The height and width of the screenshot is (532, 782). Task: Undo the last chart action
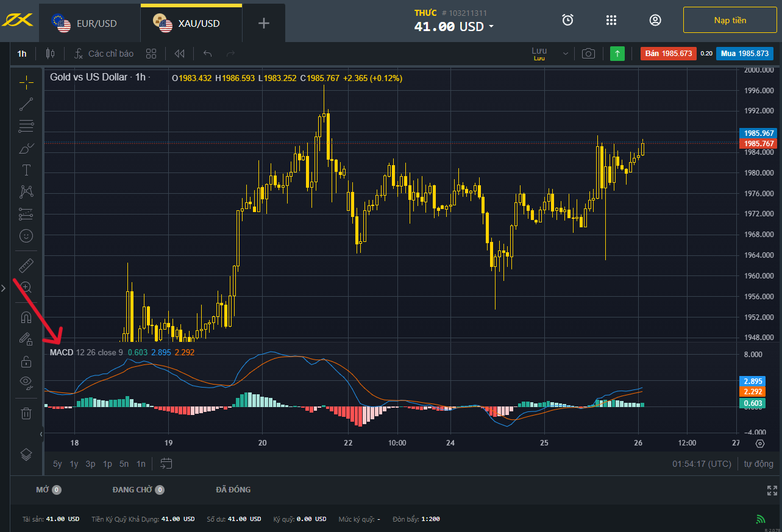(x=207, y=54)
